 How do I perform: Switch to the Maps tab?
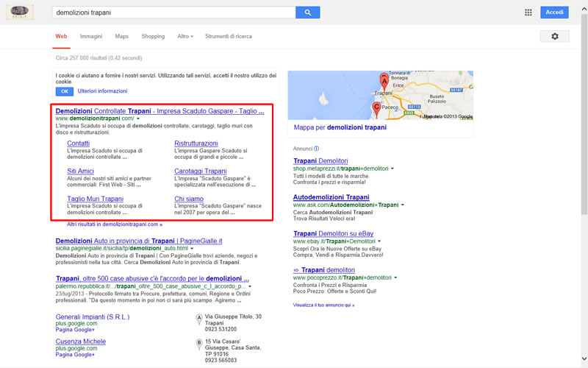[122, 36]
